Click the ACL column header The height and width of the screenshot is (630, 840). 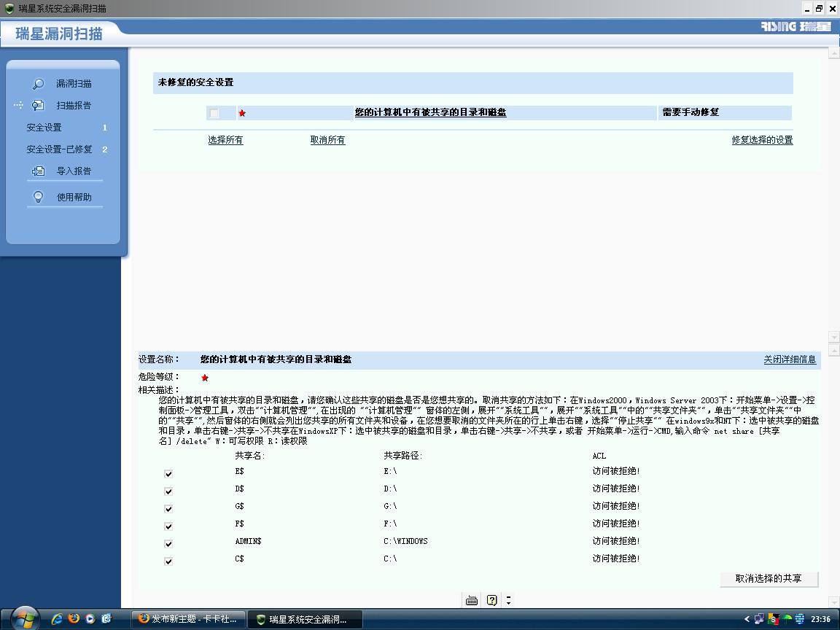599,456
